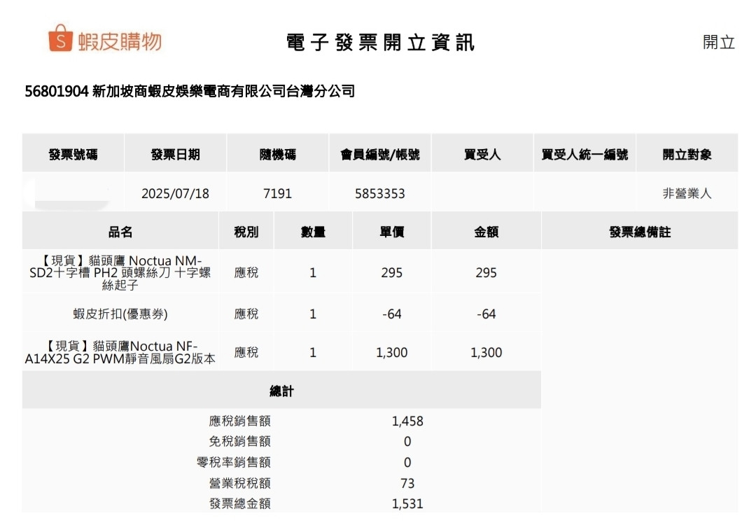The height and width of the screenshot is (532, 756).
Task: Click the 隨機碼 column header
Action: 278,154
